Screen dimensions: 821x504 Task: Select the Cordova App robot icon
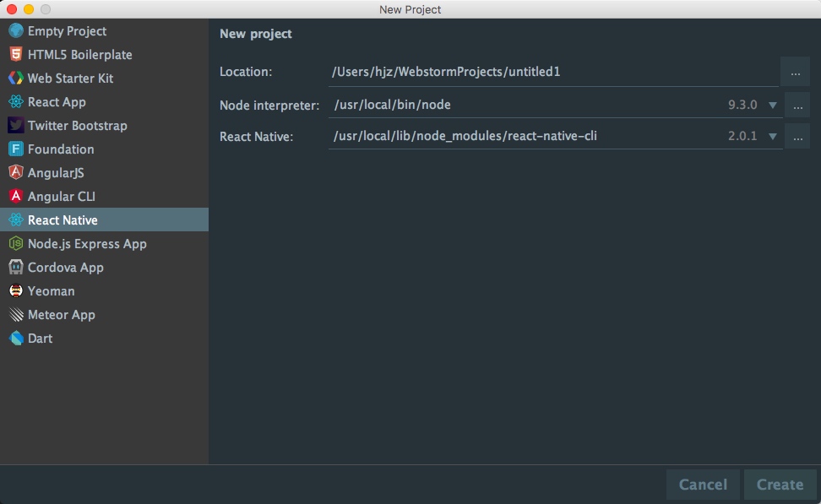coord(16,267)
